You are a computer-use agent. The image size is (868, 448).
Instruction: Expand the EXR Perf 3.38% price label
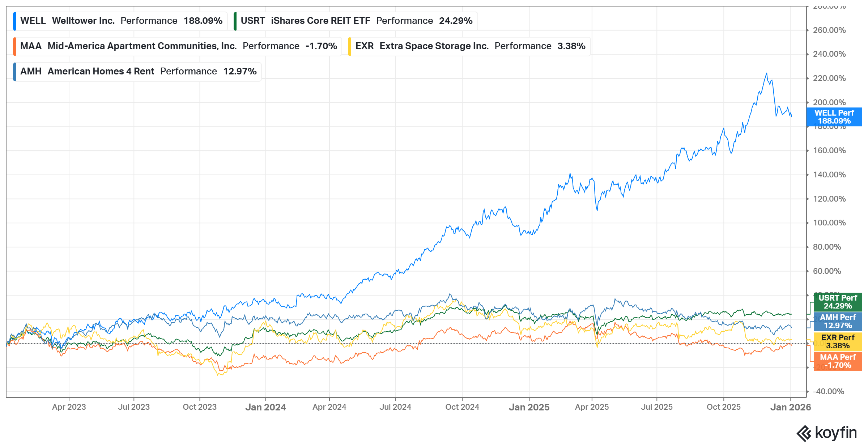pyautogui.click(x=838, y=341)
